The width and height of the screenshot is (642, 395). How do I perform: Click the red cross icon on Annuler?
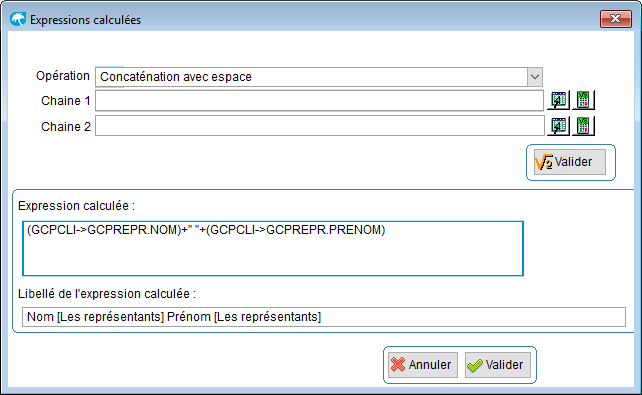tap(398, 364)
